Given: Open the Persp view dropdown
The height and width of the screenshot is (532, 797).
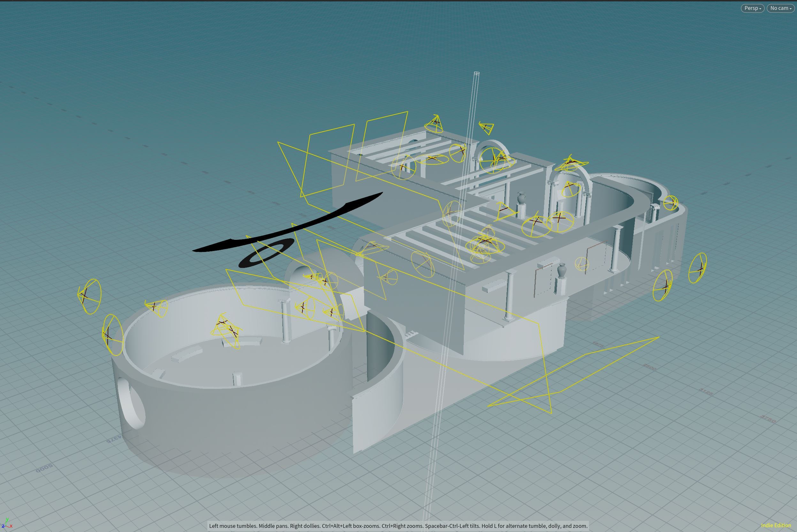Looking at the screenshot, I should click(x=752, y=8).
